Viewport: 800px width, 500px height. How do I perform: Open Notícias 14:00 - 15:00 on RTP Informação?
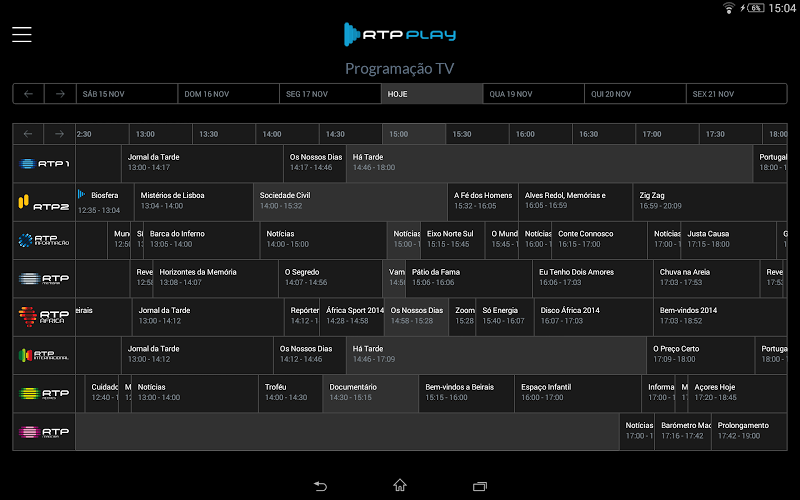[x=323, y=240]
